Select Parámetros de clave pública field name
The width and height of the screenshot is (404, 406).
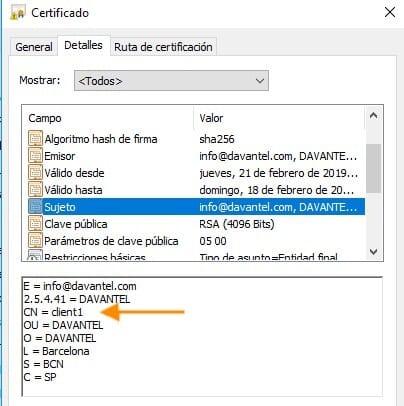tap(111, 241)
